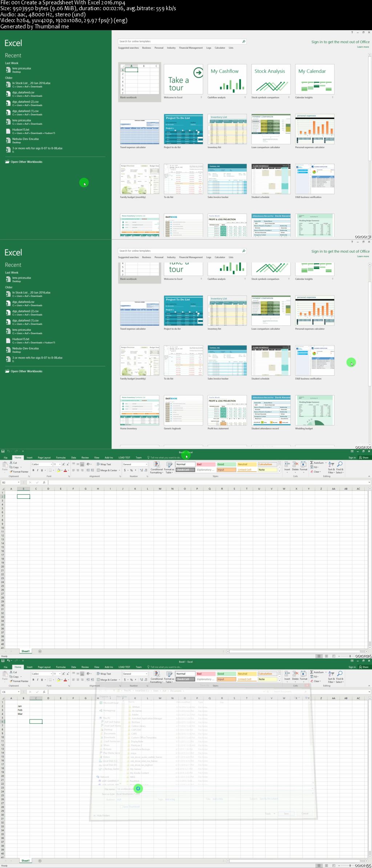Click Paste clipboard icon in third frame
Viewport: 372px width, 868px height.
[x=5, y=464]
